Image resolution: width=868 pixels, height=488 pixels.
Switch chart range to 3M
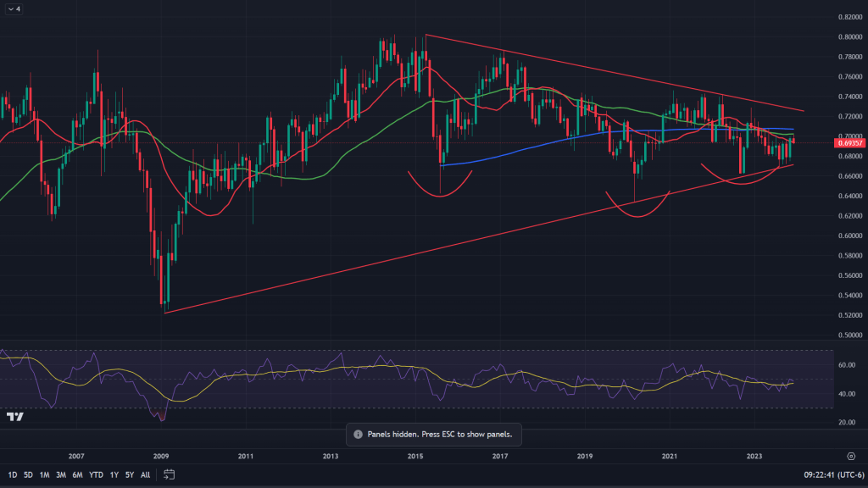pyautogui.click(x=61, y=474)
